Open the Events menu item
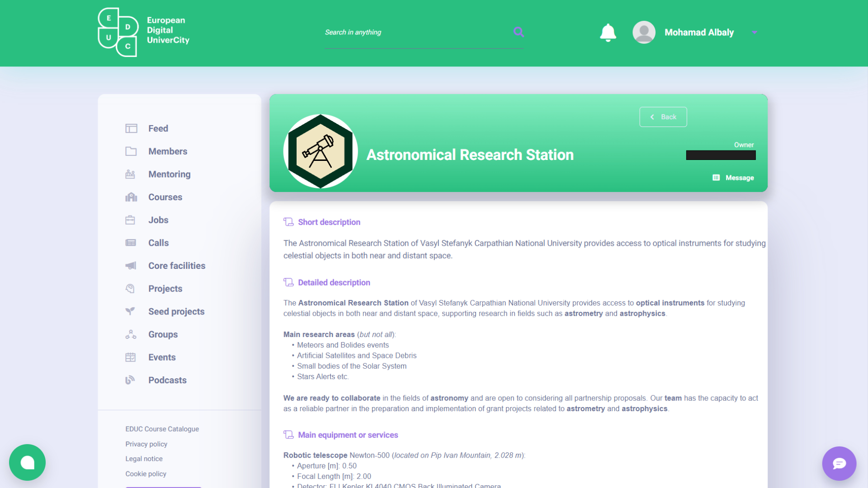Viewport: 868px width, 488px height. (162, 357)
